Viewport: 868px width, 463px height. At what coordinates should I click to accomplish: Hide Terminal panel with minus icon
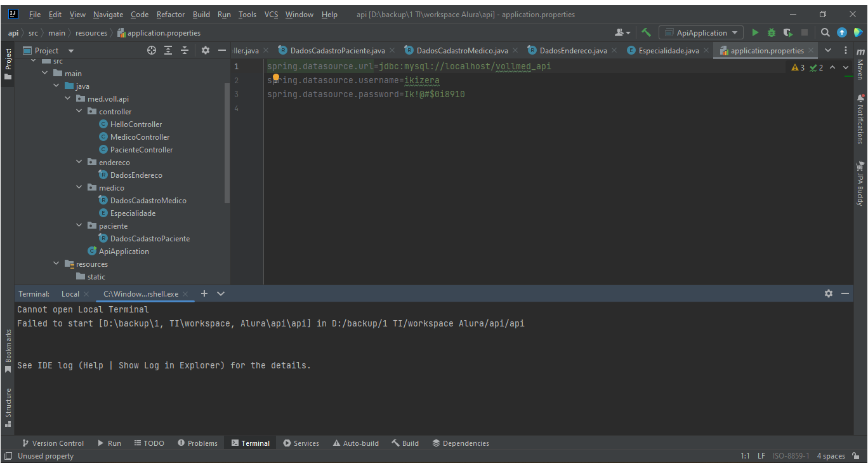[845, 293]
